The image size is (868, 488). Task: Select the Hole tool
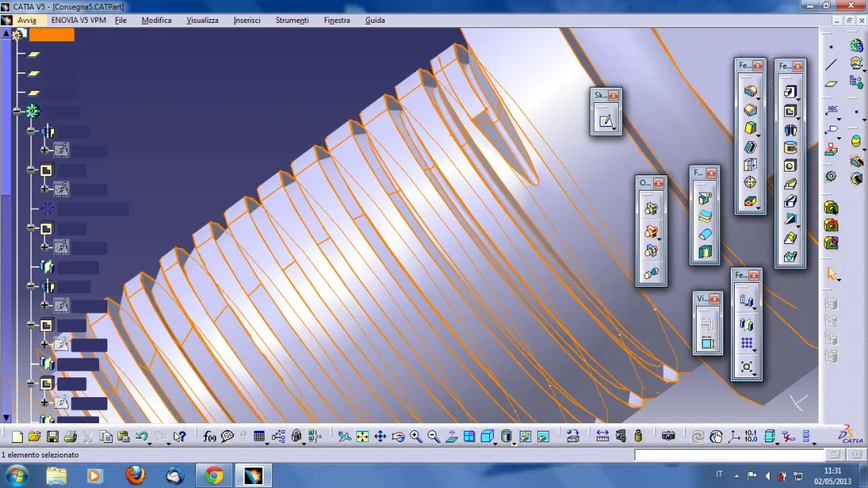coord(790,165)
